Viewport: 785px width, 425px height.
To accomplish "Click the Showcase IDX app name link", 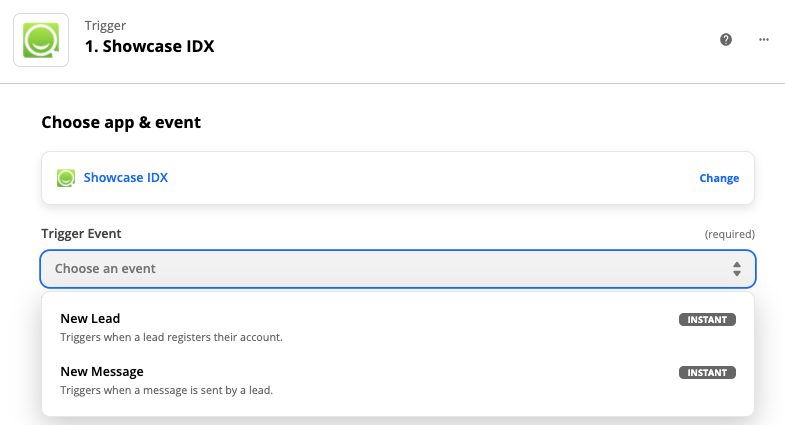I will 126,178.
